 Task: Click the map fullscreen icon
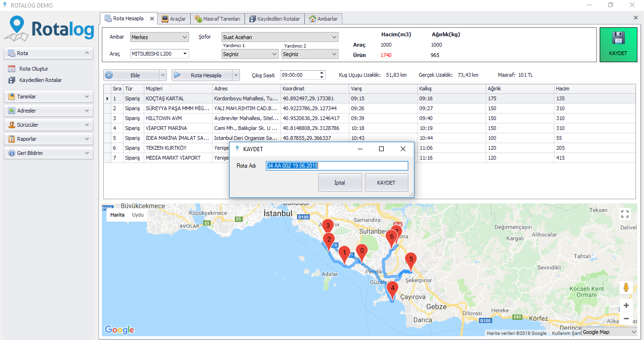coord(625,214)
